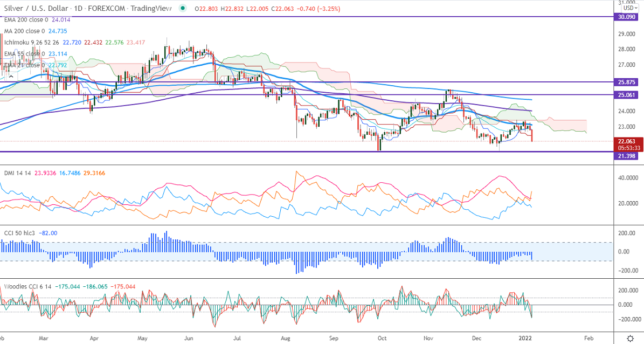
Task: Select the Ichimoku 9 26 52 26 legend
Action: click(32, 43)
